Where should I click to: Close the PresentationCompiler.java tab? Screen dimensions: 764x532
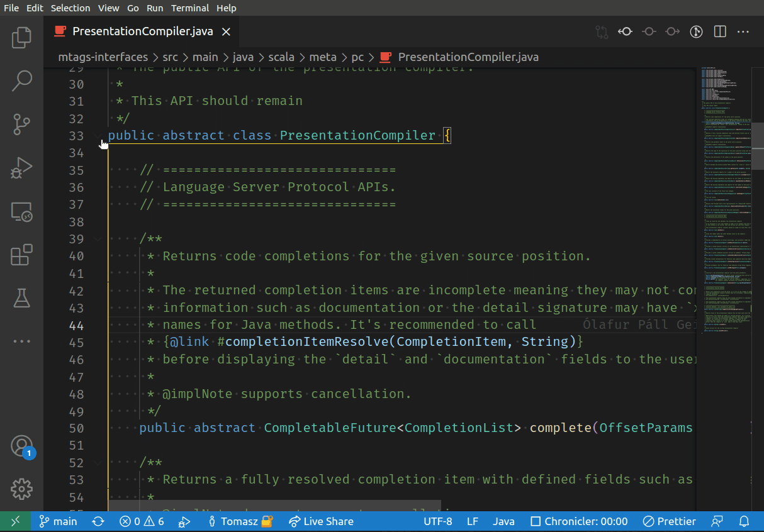pos(226,31)
